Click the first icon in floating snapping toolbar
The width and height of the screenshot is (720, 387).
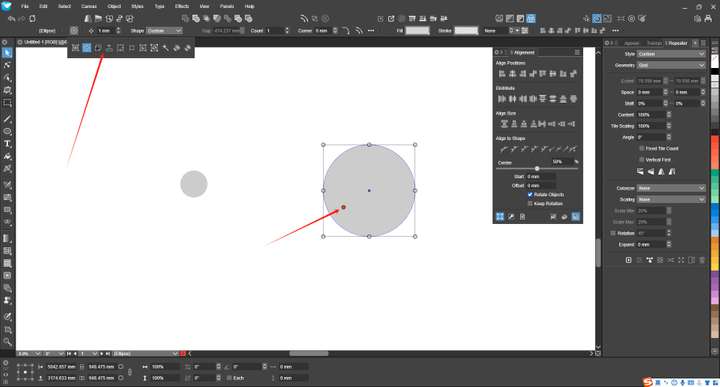click(75, 48)
